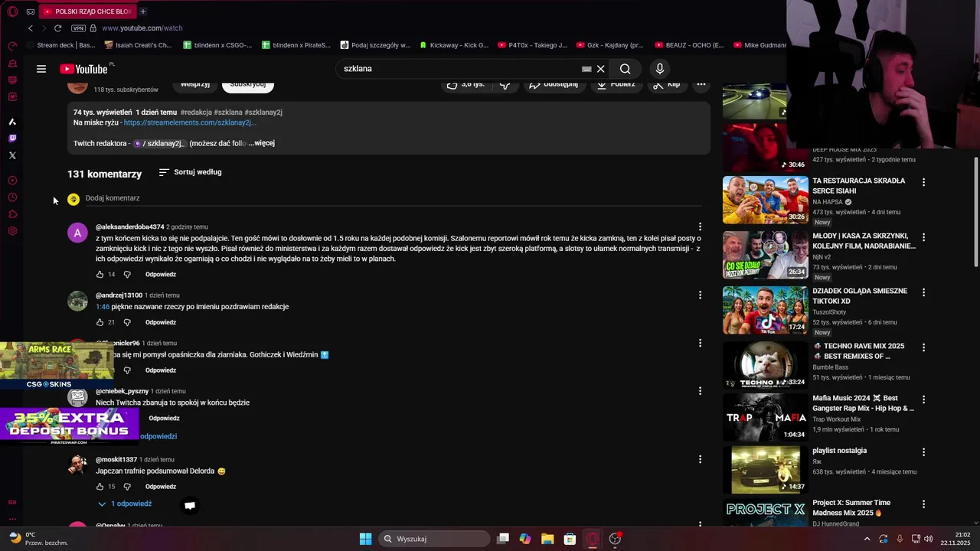
Task: Open menu for TA RESTAURACJA SKRADŁA video
Action: [923, 182]
